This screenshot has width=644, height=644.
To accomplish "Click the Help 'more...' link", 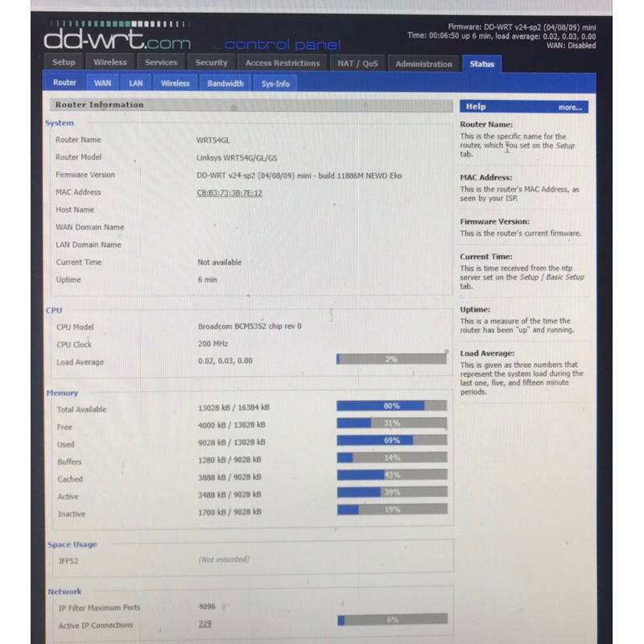I will coord(569,107).
